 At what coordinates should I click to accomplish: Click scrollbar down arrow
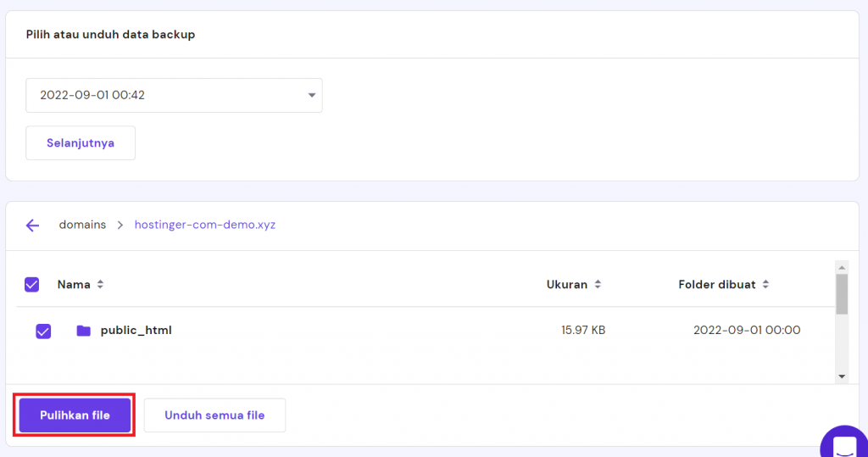[842, 376]
